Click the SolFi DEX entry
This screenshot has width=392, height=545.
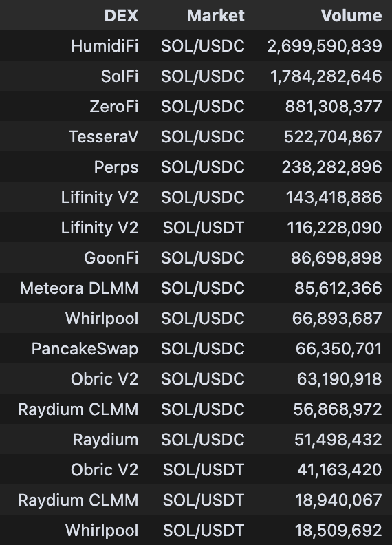pyautogui.click(x=120, y=76)
